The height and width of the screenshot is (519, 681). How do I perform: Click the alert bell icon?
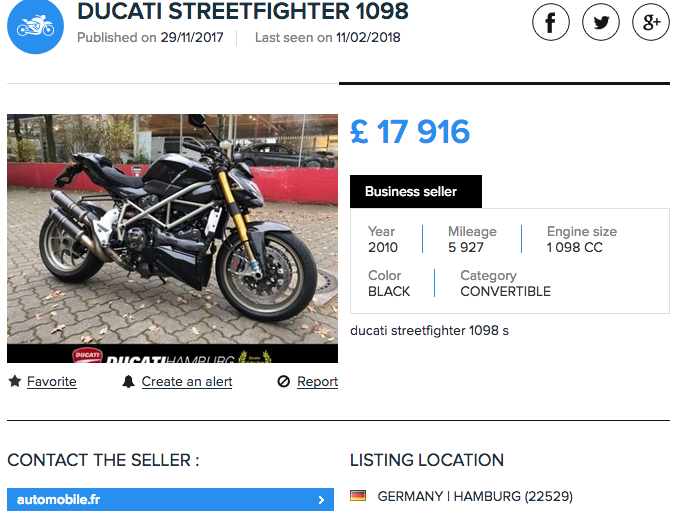128,381
